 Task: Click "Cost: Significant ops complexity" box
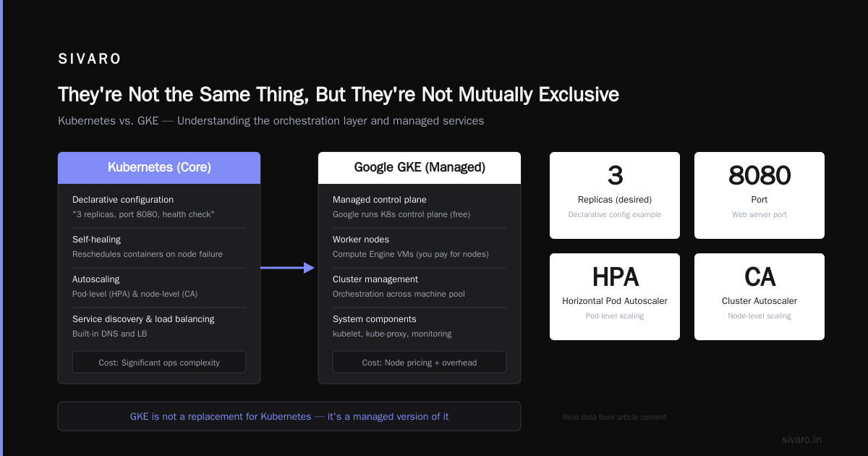point(159,362)
